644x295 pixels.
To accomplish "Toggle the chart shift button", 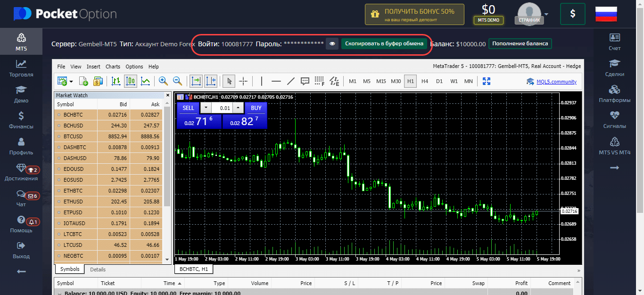I will pyautogui.click(x=211, y=81).
